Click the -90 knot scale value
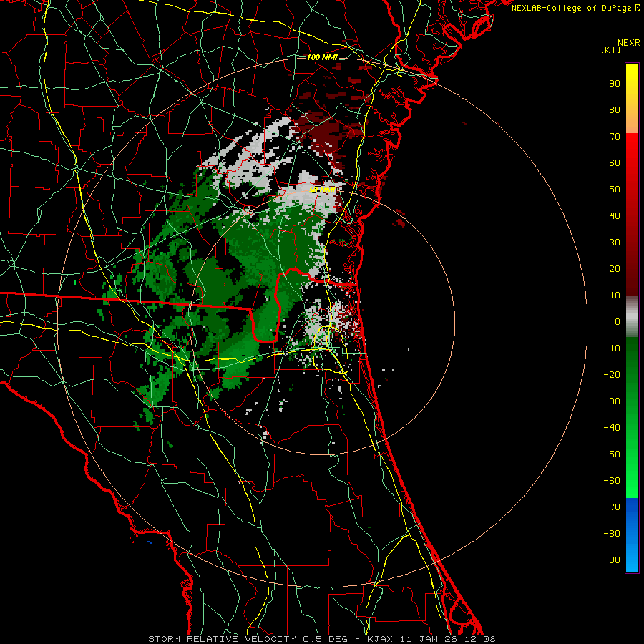The height and width of the screenshot is (644, 644). [x=612, y=560]
